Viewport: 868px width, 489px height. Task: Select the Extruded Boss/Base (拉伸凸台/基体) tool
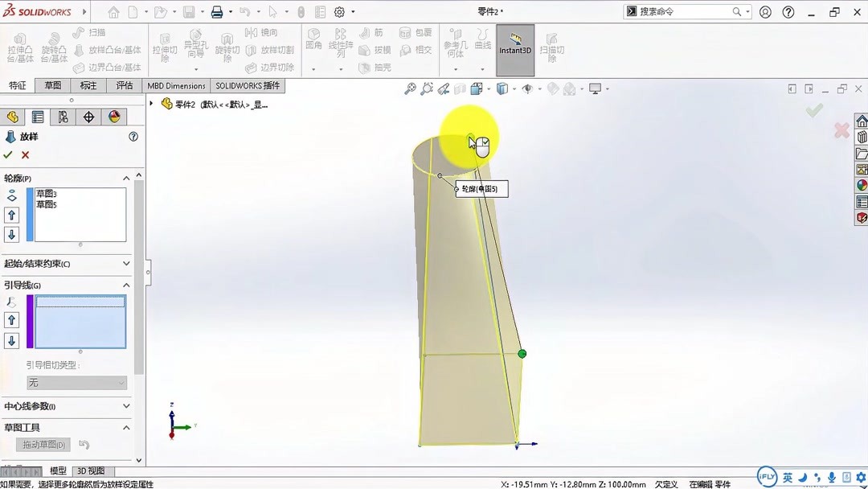click(x=20, y=46)
